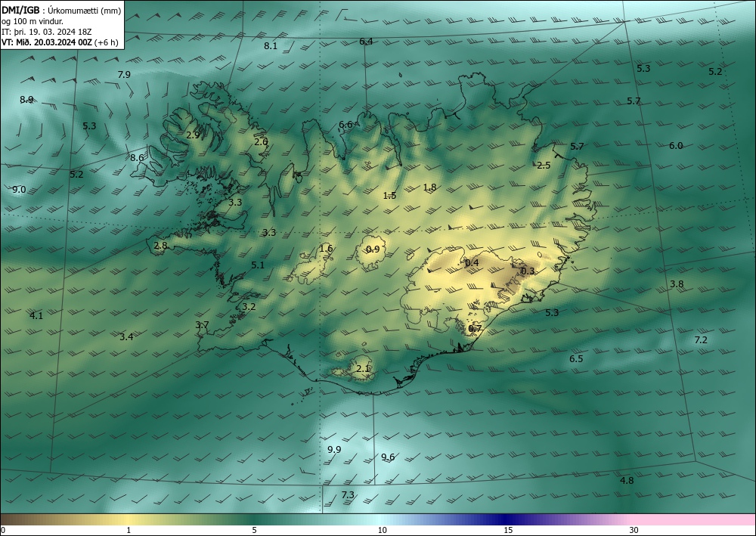Click the 2.6 value label
Viewport: 756px width, 536px height.
click(261, 141)
